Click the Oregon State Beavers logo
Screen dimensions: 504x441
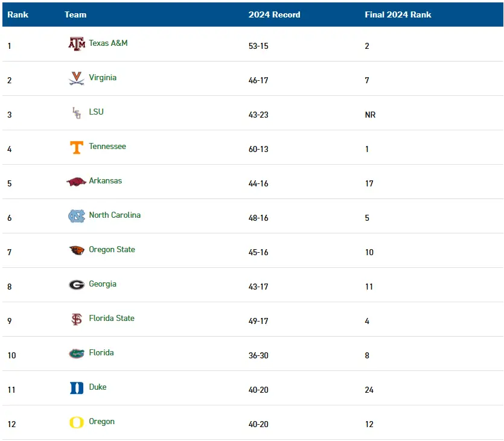(x=77, y=250)
